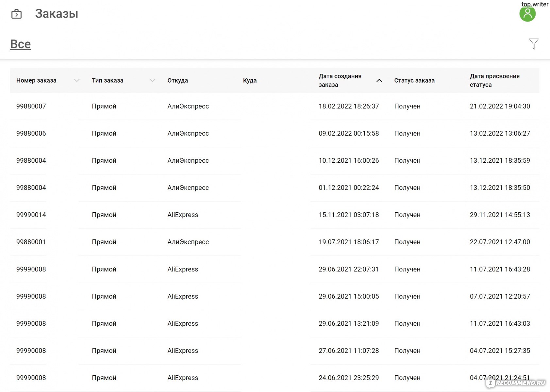Click AliExpress source in order 99990014 row
550x392 pixels.
[183, 215]
